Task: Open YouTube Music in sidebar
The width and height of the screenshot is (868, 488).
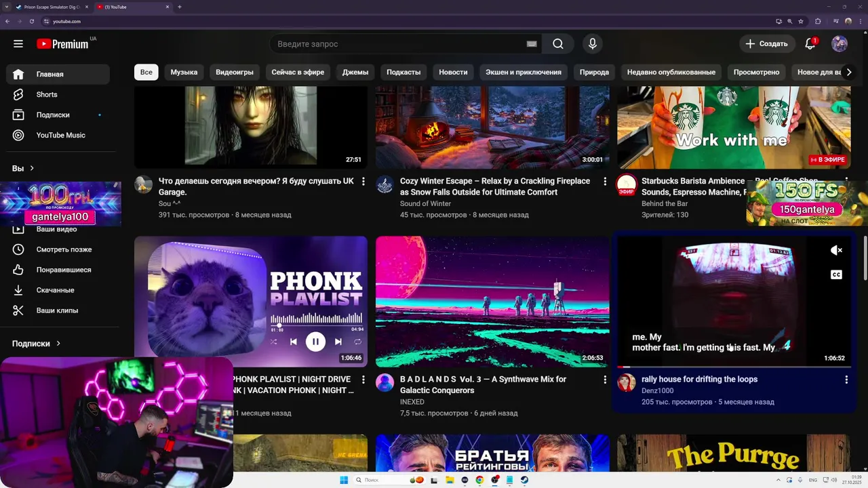Action: tap(58, 136)
